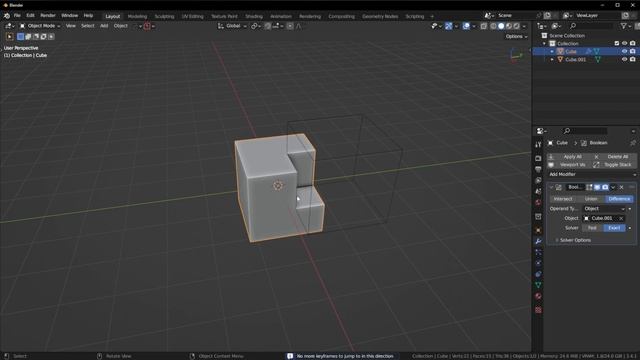Open the Render properties tab icon
The image size is (640, 360).
[538, 158]
